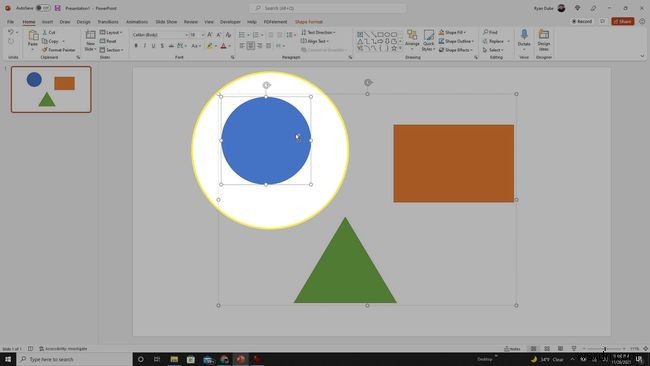The width and height of the screenshot is (650, 366).
Task: Toggle align text left
Action: point(242,46)
